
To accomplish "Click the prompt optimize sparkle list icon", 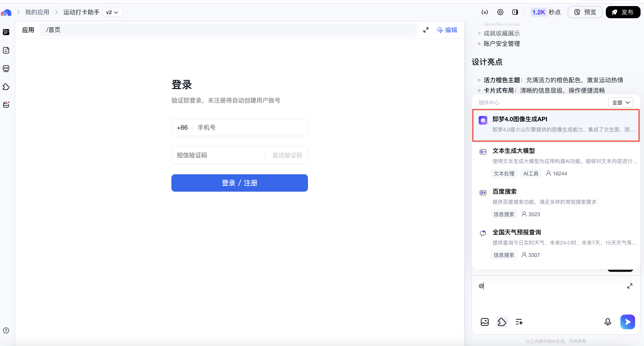I will (x=519, y=322).
